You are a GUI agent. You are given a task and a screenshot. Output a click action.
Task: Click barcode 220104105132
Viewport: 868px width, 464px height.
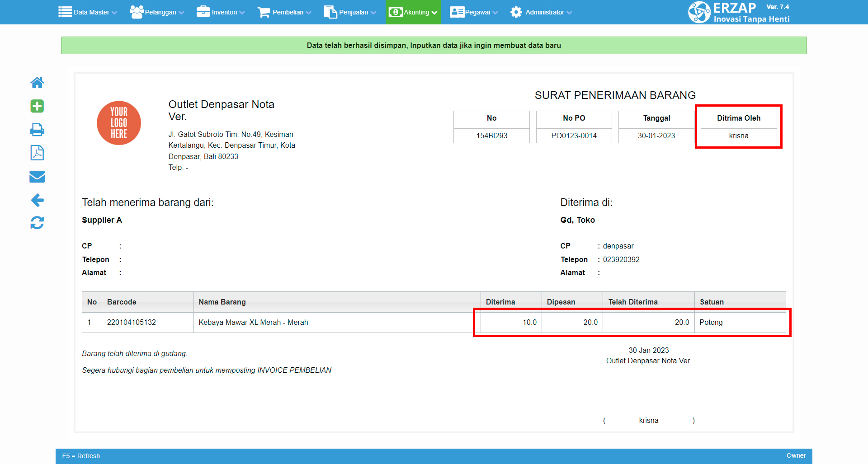(x=132, y=322)
